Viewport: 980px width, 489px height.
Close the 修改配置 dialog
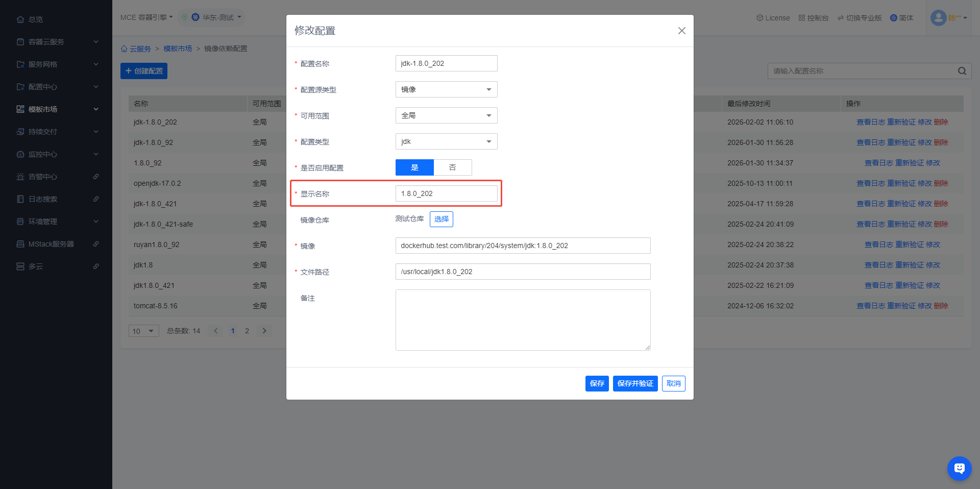[x=681, y=31]
